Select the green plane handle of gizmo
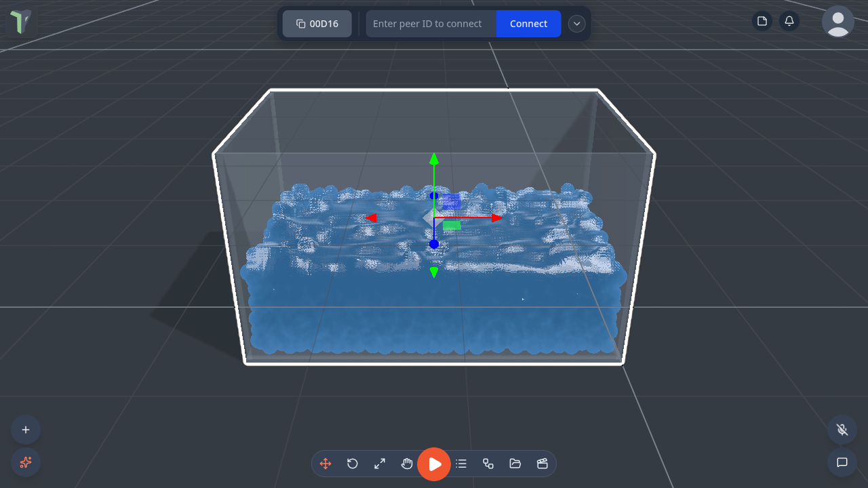The width and height of the screenshot is (868, 488). tap(452, 225)
